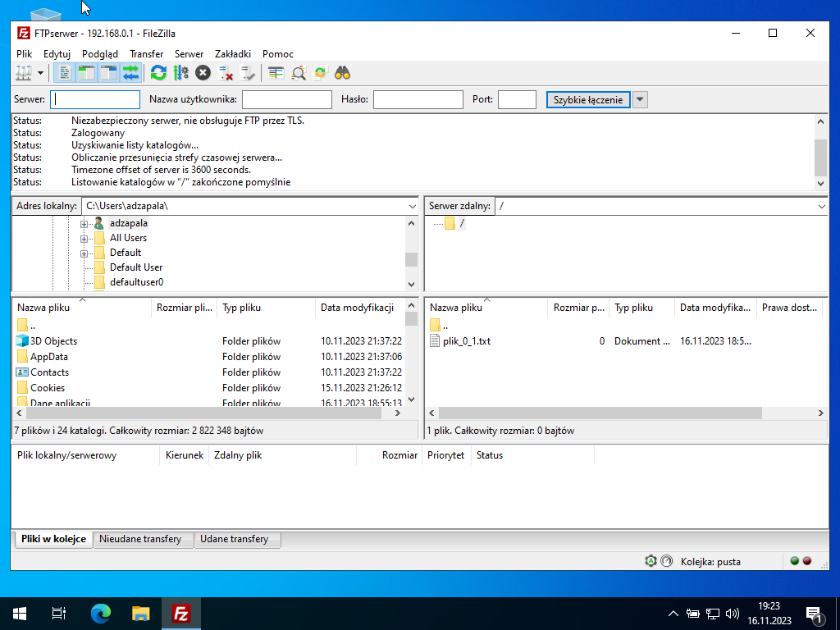
Task: Toggle the transfer queue view
Action: [130, 73]
